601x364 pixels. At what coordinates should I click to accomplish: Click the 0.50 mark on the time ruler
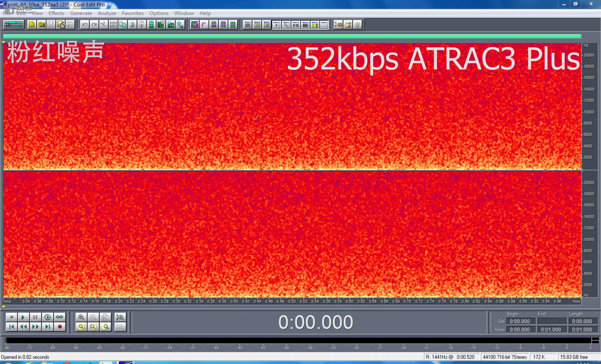292,301
